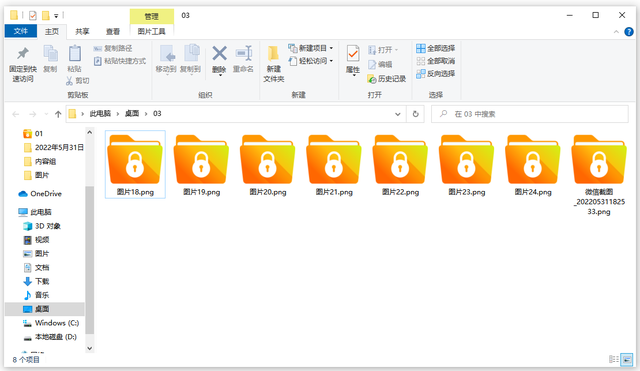This screenshot has width=640, height=371.
Task: Click 桌面 in the address bar path
Action: (132, 113)
